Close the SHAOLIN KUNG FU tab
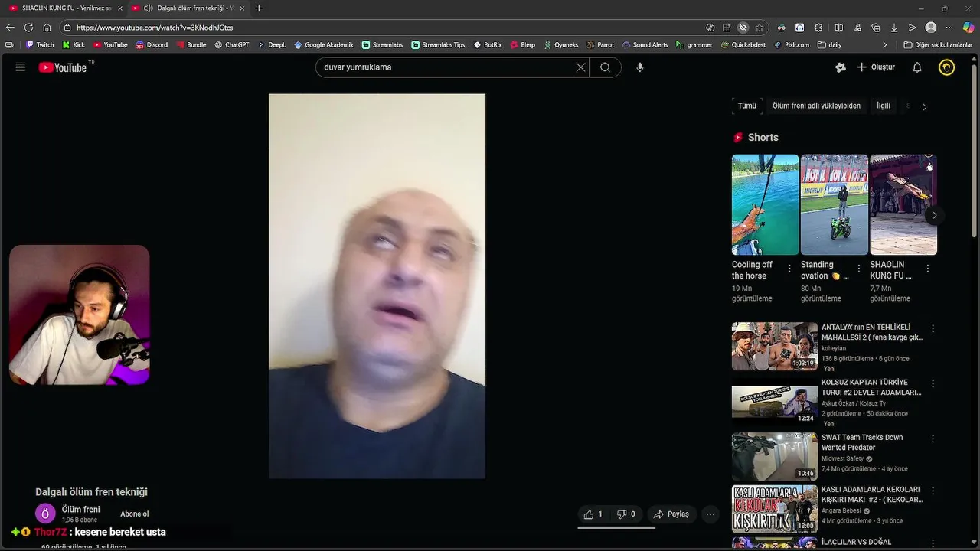The image size is (980, 551). (x=120, y=8)
